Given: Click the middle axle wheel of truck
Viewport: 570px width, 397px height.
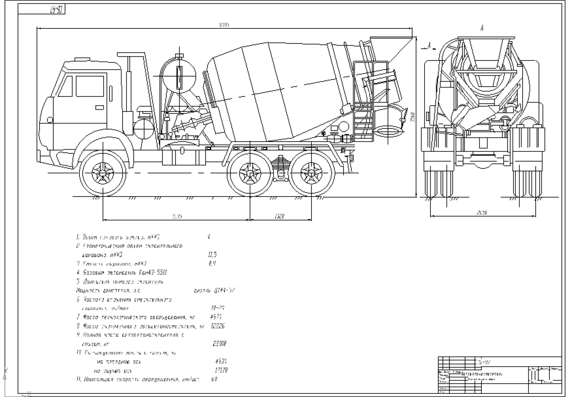Looking at the screenshot, I should click(x=250, y=173).
